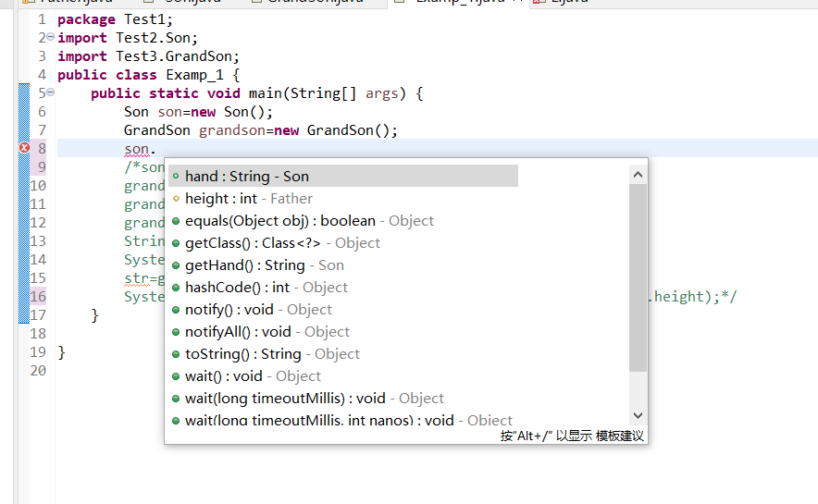The height and width of the screenshot is (504, 818).
Task: Select the 'hand : String - Son' suggestion
Action: [343, 176]
